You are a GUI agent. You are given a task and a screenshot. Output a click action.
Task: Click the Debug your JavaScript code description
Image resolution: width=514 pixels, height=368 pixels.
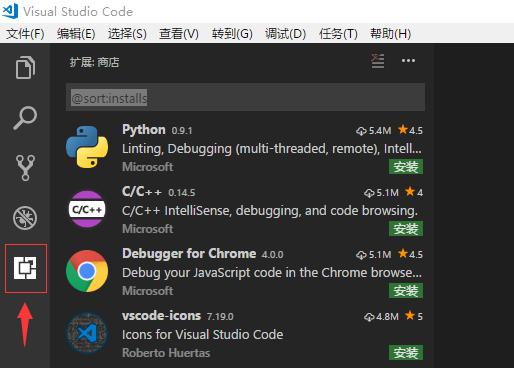coord(272,273)
